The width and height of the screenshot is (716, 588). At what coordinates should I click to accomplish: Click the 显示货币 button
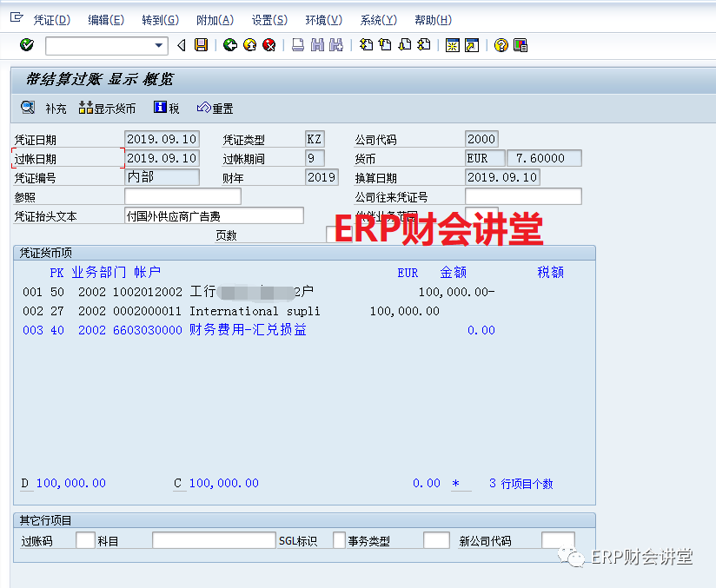tap(107, 108)
